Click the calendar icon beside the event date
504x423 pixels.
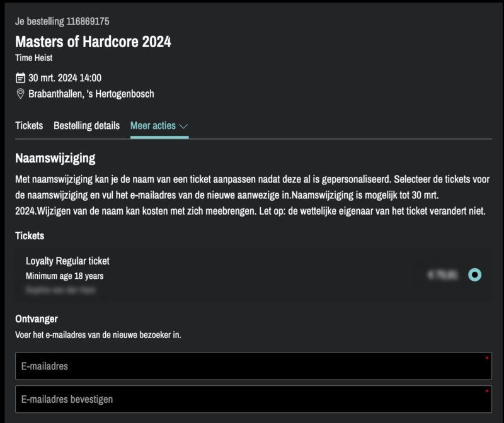pyautogui.click(x=20, y=77)
